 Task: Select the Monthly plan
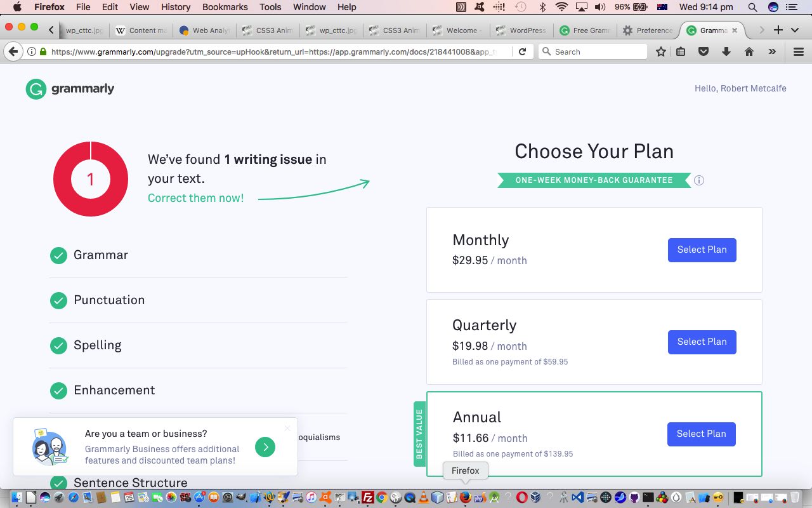(702, 250)
